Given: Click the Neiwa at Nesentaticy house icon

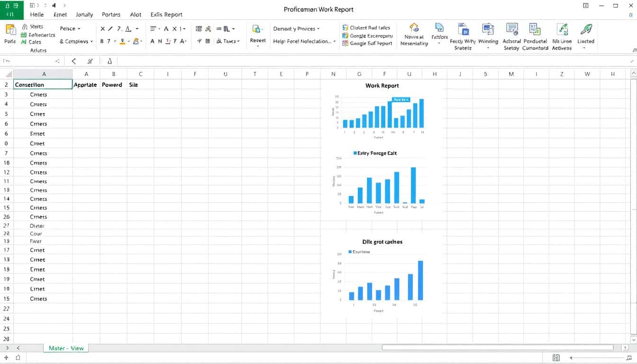Looking at the screenshot, I should [414, 28].
